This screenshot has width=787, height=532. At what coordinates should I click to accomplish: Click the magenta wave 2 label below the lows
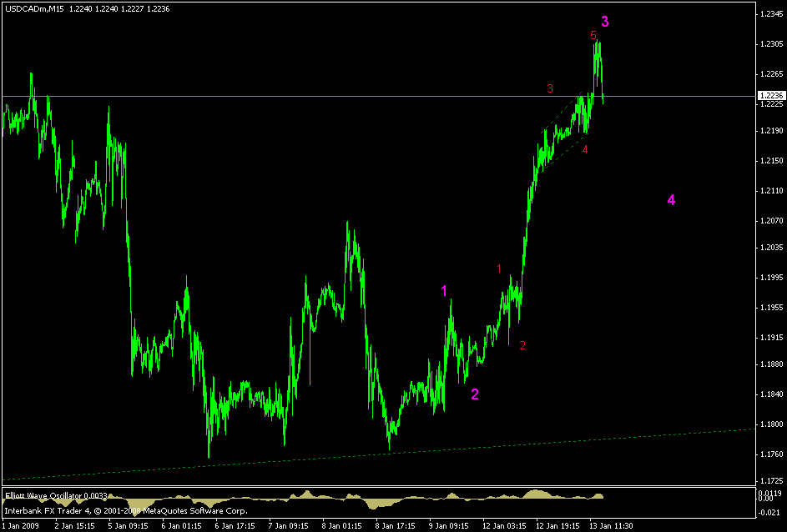coord(476,393)
